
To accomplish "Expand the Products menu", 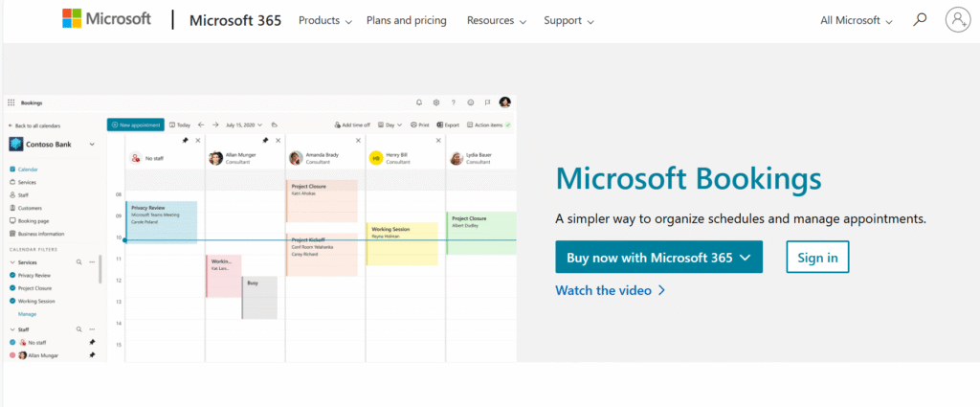I will (325, 21).
